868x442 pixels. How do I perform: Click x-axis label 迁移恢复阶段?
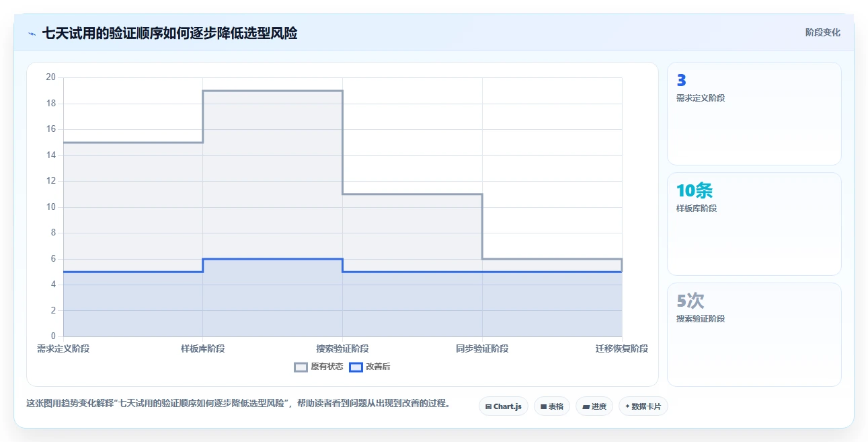(622, 348)
